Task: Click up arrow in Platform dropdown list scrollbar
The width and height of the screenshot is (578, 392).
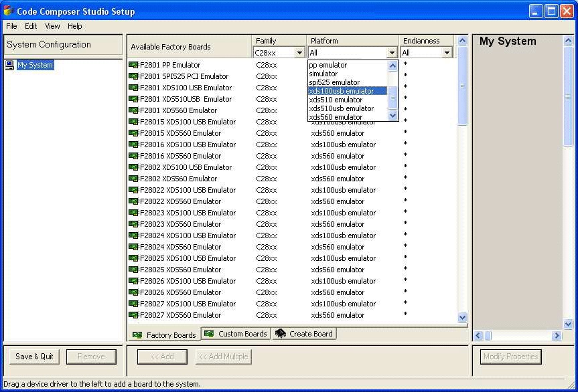Action: 392,66
